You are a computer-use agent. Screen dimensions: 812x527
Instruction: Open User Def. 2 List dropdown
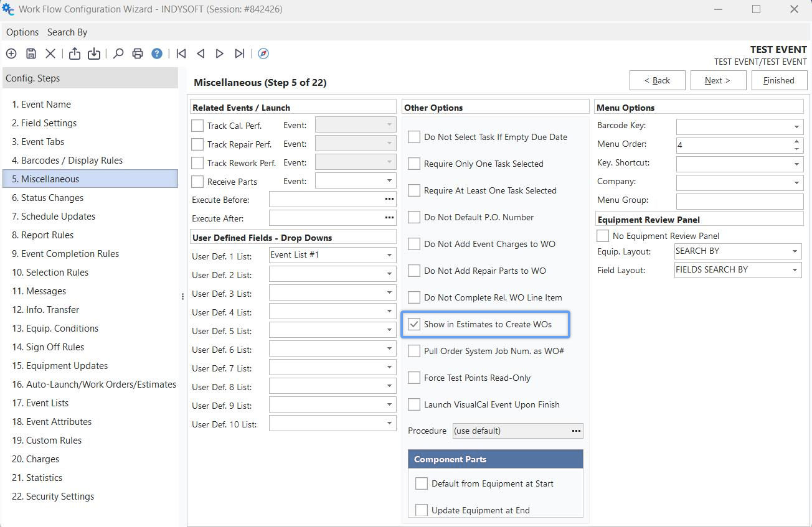coord(389,274)
